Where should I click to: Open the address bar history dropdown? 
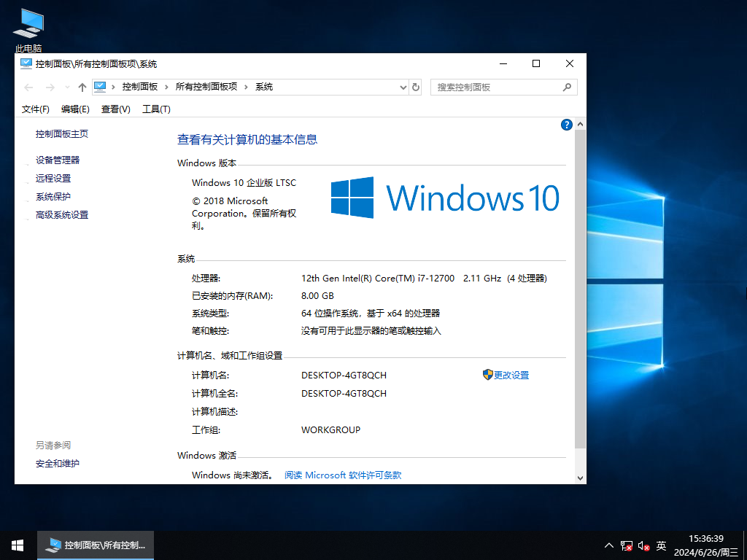click(x=403, y=87)
